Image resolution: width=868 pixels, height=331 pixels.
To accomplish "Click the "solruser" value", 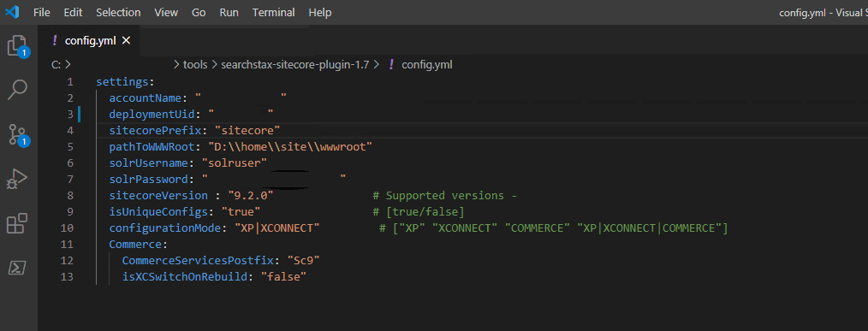I will coord(235,163).
